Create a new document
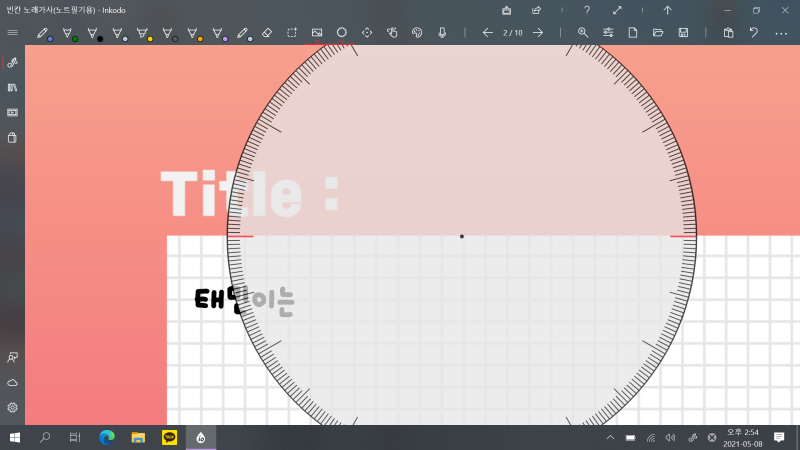Viewport: 800px width, 450px height. click(633, 33)
